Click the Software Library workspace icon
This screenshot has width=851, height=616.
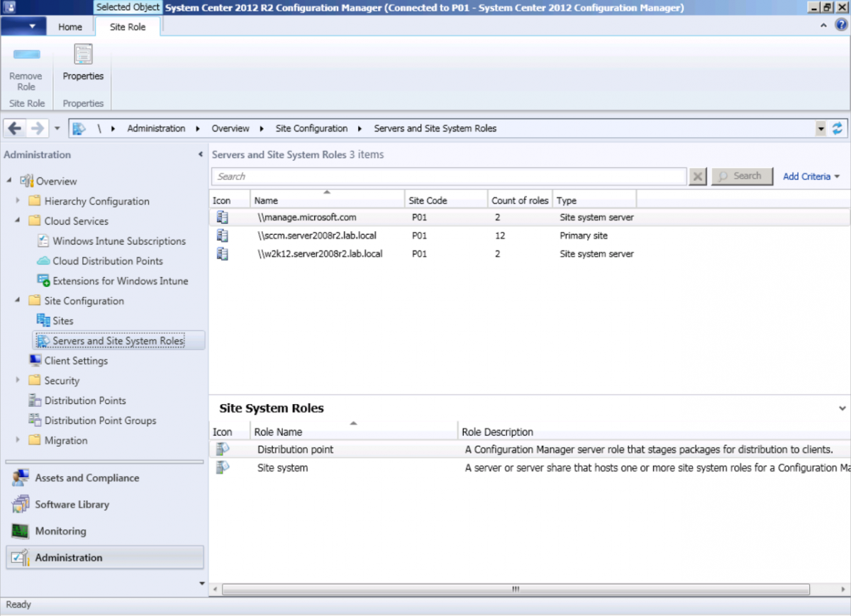(x=20, y=505)
